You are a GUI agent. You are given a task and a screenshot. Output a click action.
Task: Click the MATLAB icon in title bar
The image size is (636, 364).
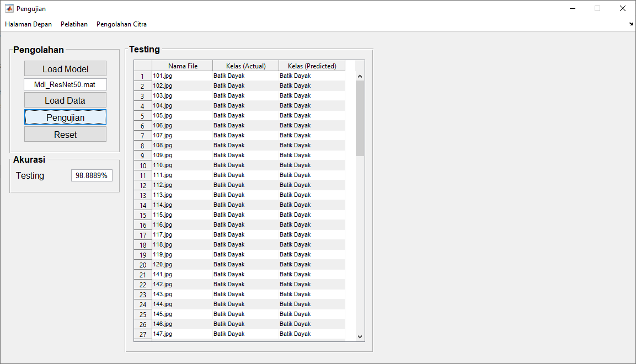pyautogui.click(x=9, y=8)
